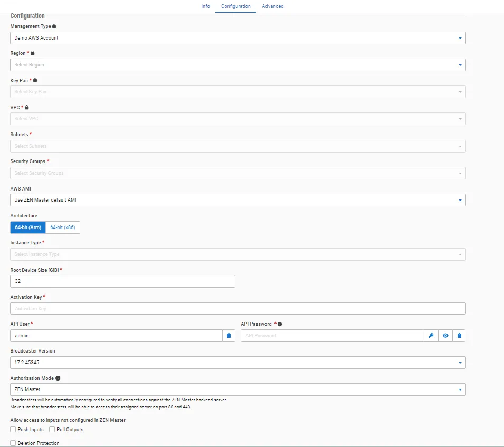Open the Select Instance Type dropdown

[238, 254]
